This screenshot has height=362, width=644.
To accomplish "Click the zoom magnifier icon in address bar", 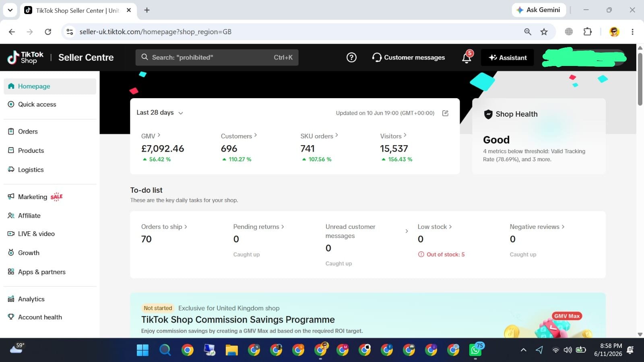I will [528, 32].
